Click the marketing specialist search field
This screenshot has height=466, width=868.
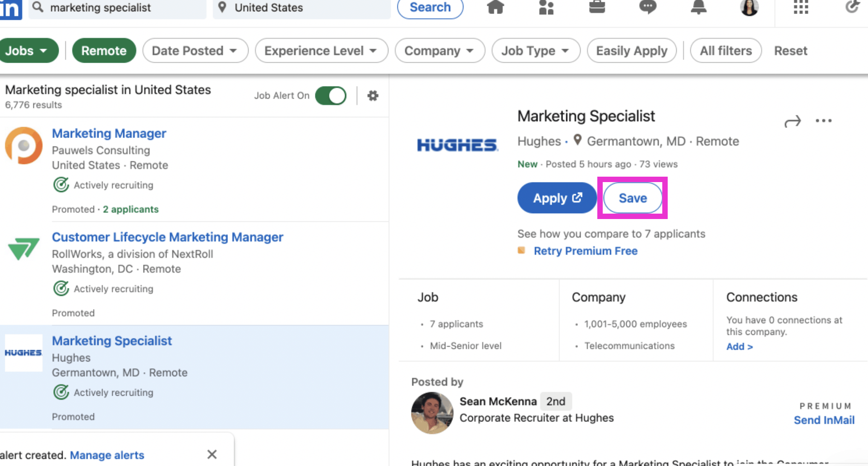pyautogui.click(x=117, y=8)
